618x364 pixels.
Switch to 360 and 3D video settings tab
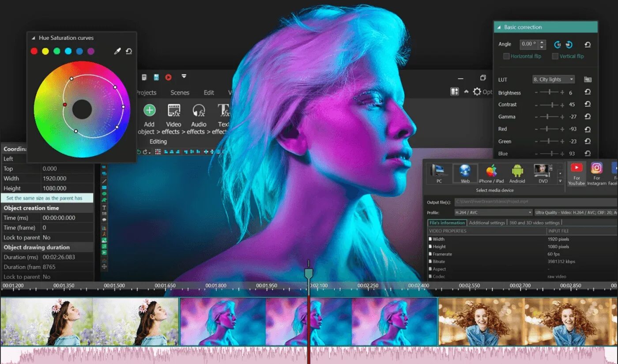534,223
